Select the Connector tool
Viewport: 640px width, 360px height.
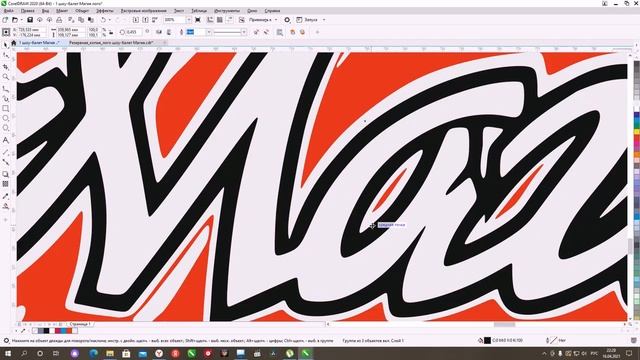5,162
